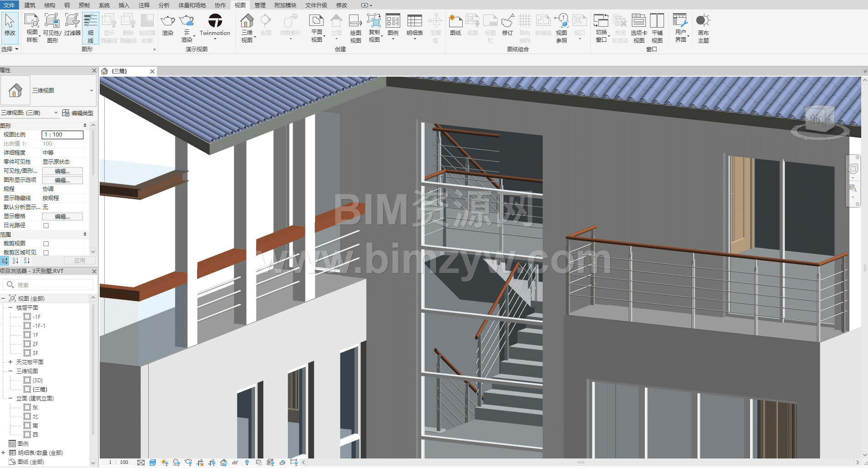This screenshot has height=468, width=868.
Task: Switch to the 管理 ribbon tab
Action: pos(260,5)
